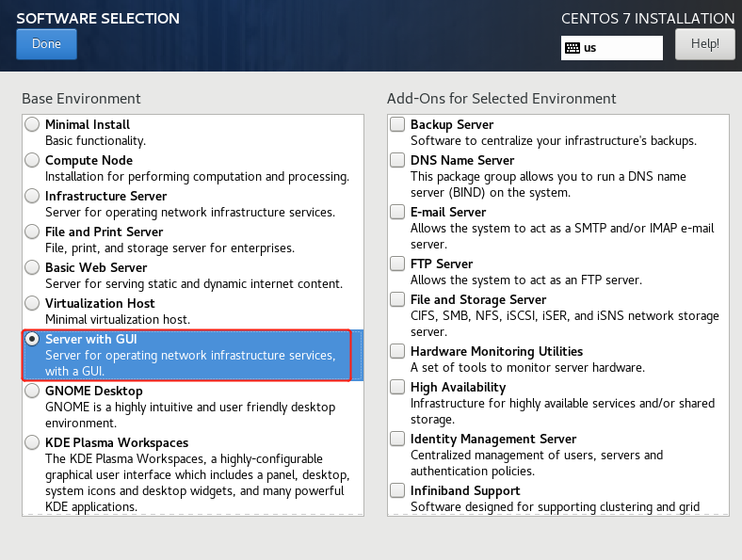Click the 'Identity Management Server' label
The image size is (742, 560).
point(493,439)
